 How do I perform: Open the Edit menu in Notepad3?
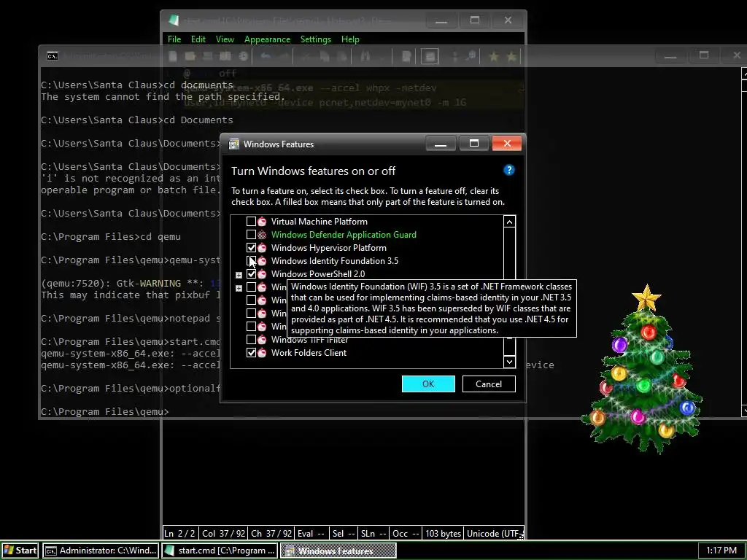tap(198, 39)
